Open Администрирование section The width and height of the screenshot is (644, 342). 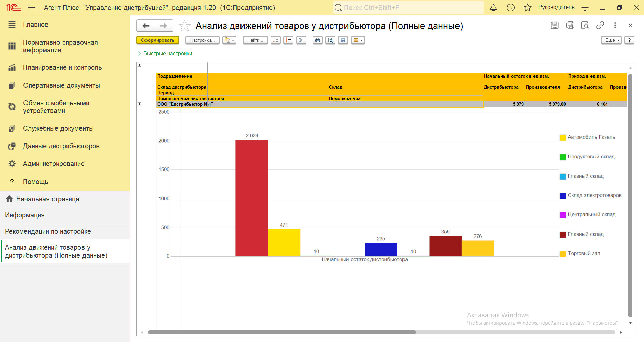point(65,164)
